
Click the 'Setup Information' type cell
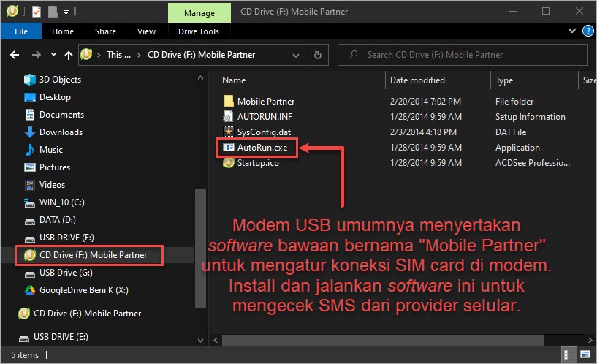(530, 116)
